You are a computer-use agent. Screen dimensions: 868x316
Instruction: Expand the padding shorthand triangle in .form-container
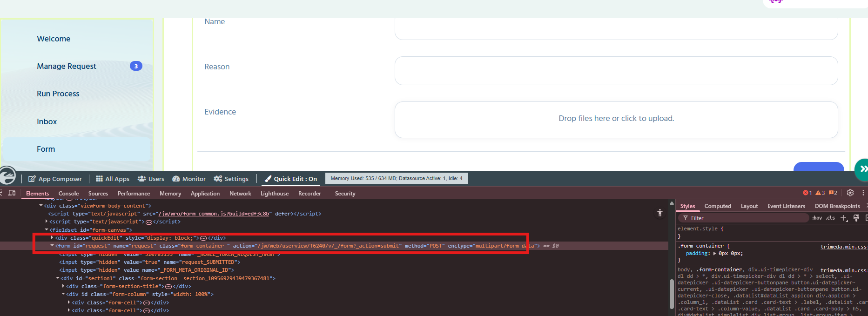[715, 253]
